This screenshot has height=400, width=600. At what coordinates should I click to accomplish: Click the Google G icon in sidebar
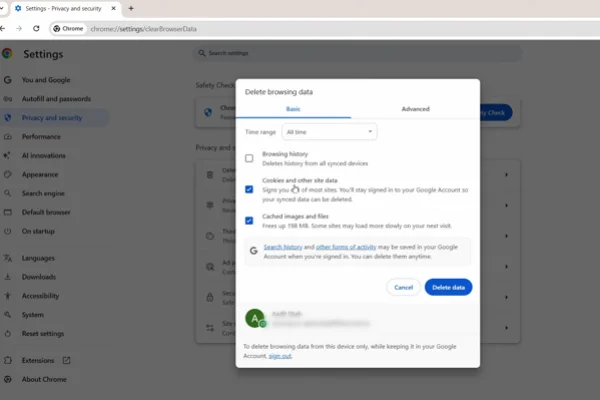[8, 80]
